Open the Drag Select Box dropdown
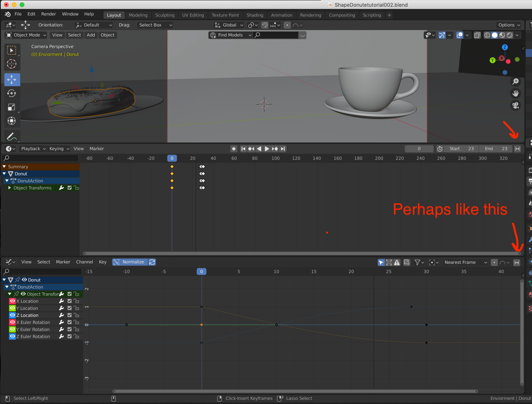 (155, 25)
